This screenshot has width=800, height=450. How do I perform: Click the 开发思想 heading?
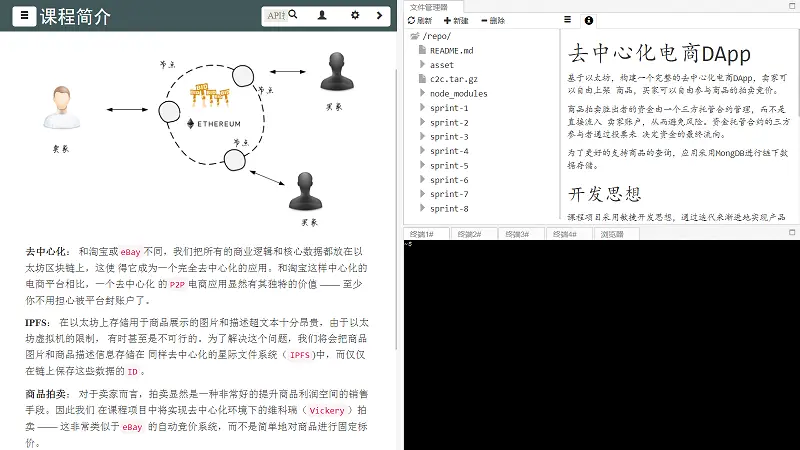(x=605, y=194)
